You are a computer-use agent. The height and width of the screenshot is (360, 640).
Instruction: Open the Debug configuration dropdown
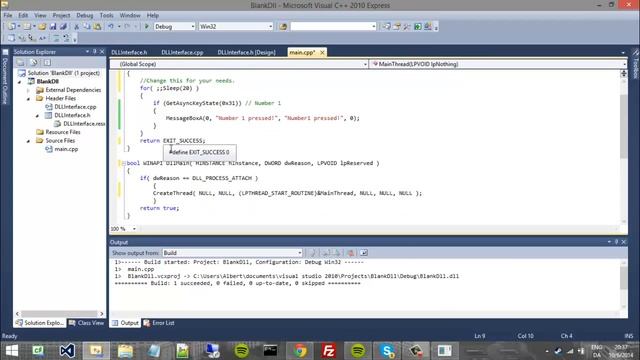193,27
